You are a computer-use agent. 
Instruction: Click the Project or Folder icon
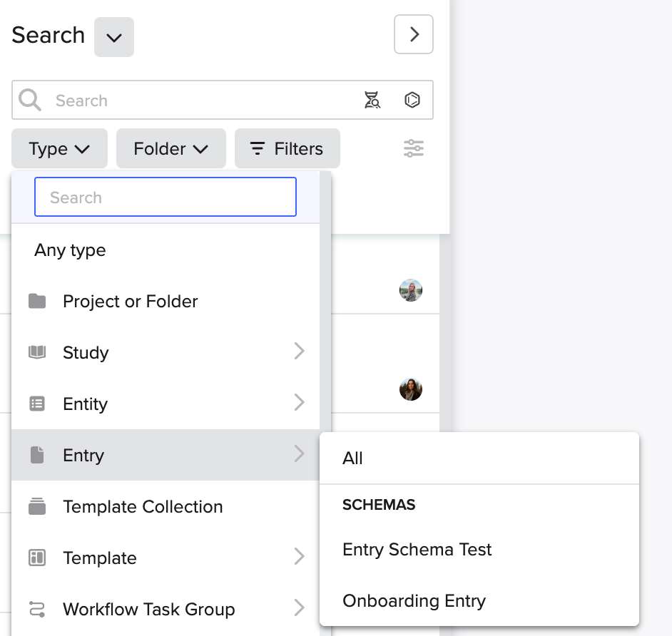point(37,302)
